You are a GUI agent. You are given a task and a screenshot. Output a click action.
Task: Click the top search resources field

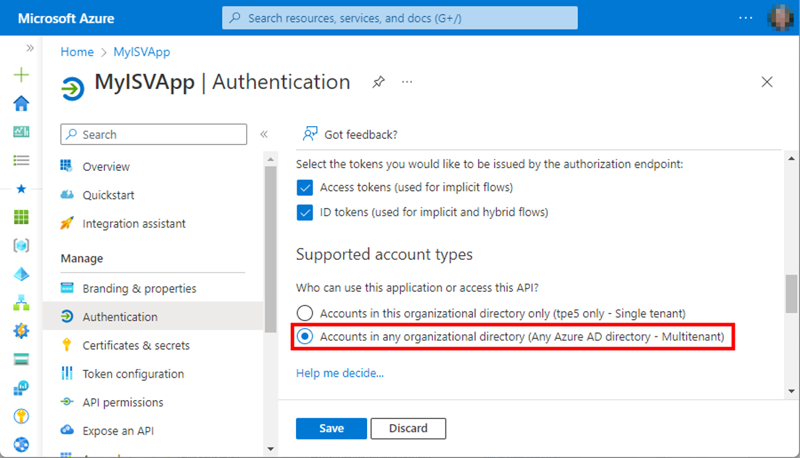(x=400, y=18)
